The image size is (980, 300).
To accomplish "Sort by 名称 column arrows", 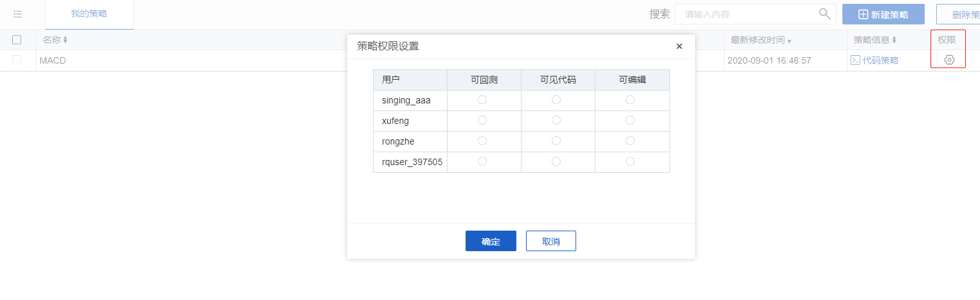I will [x=65, y=40].
